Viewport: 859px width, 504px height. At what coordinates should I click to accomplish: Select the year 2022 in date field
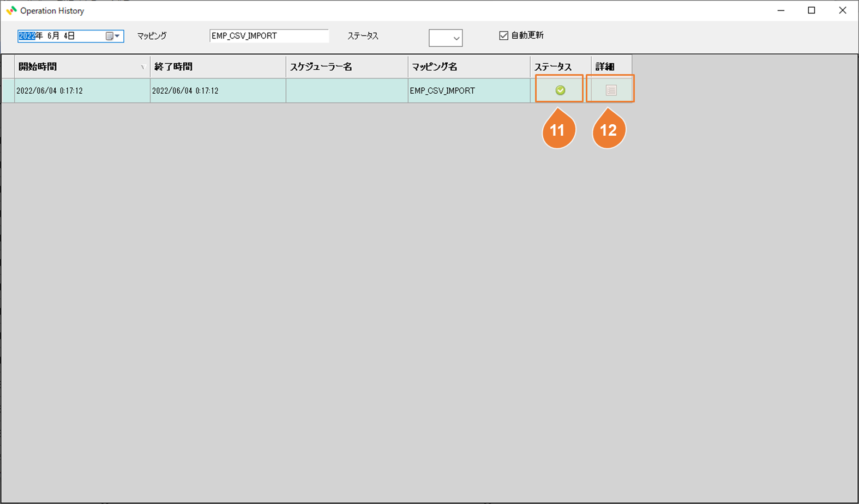click(27, 36)
